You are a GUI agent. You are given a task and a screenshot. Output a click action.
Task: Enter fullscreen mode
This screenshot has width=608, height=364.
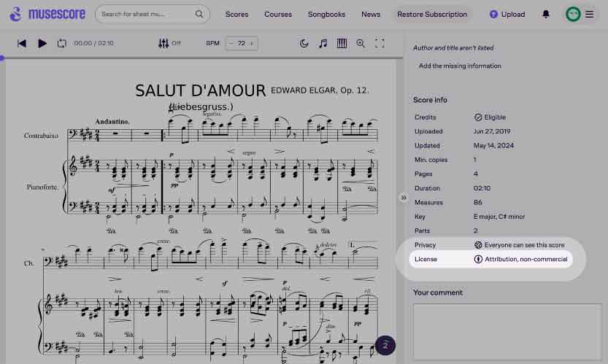point(380,44)
